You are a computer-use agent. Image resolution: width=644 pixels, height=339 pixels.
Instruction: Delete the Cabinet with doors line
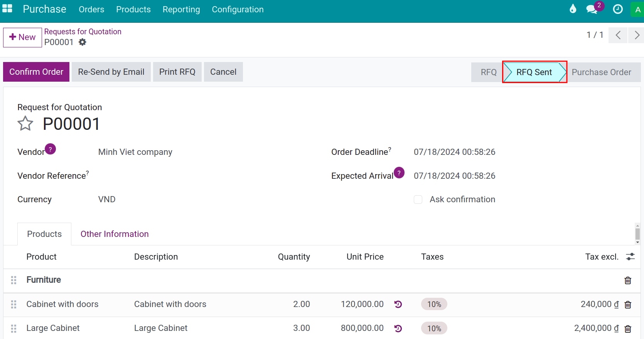pos(628,305)
